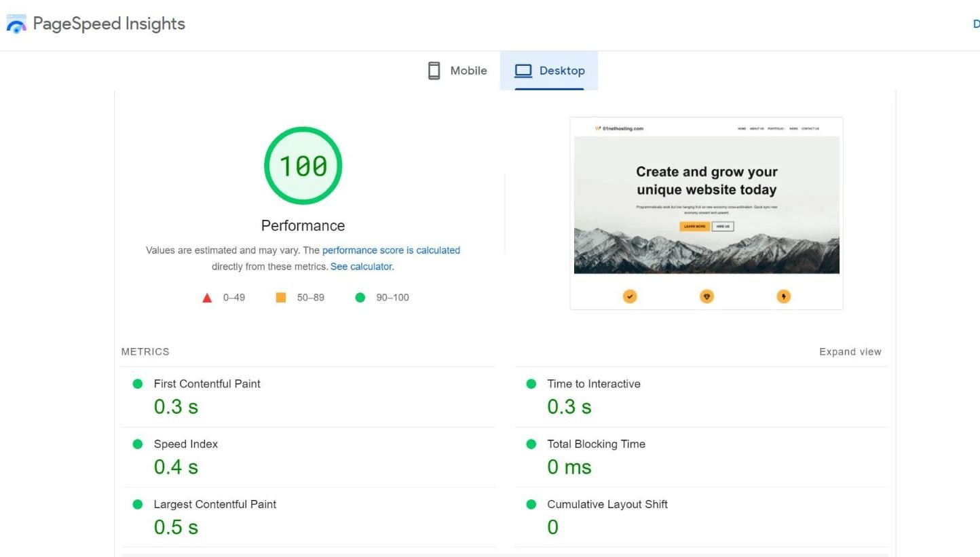Click the green dot beside Cumulative Layout Shift
Image resolution: width=980 pixels, height=557 pixels.
pyautogui.click(x=531, y=504)
